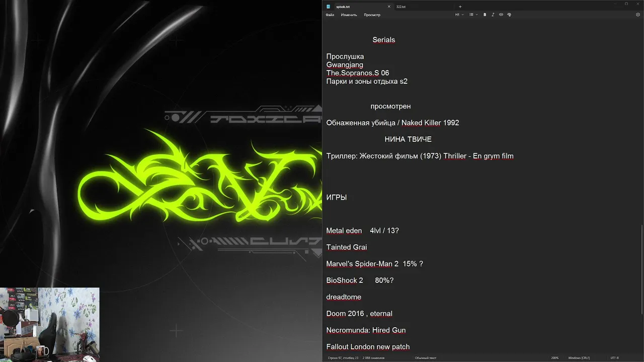Click the word Gwangjang
This screenshot has width=644, height=362.
tap(345, 65)
